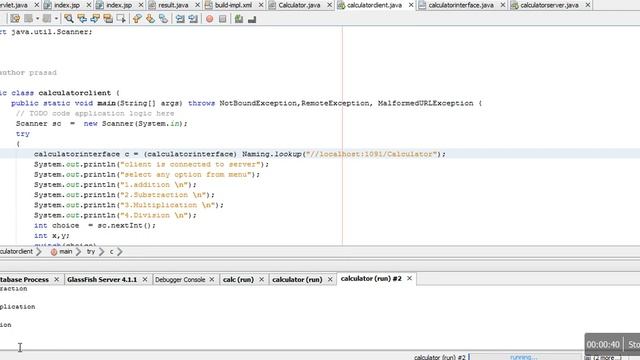The image size is (640, 360).
Task: Open the Back history dropdown arrow
Action: [x=37, y=19]
